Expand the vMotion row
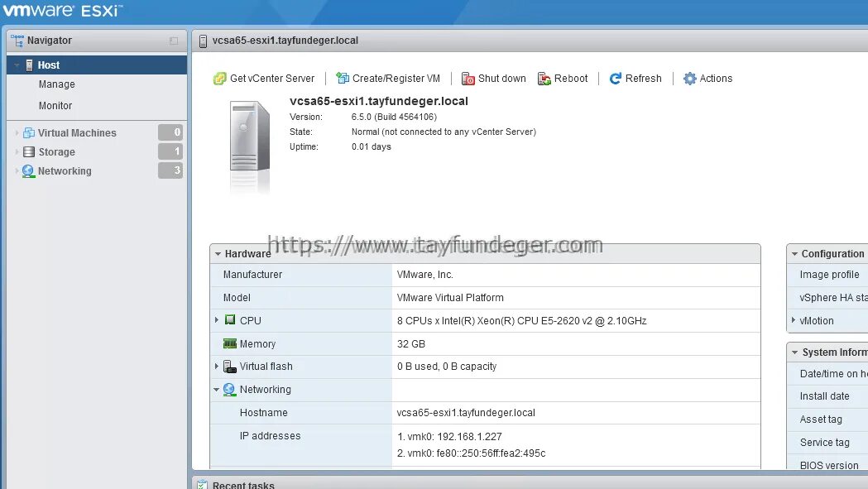Image resolution: width=868 pixels, height=489 pixels. (794, 320)
